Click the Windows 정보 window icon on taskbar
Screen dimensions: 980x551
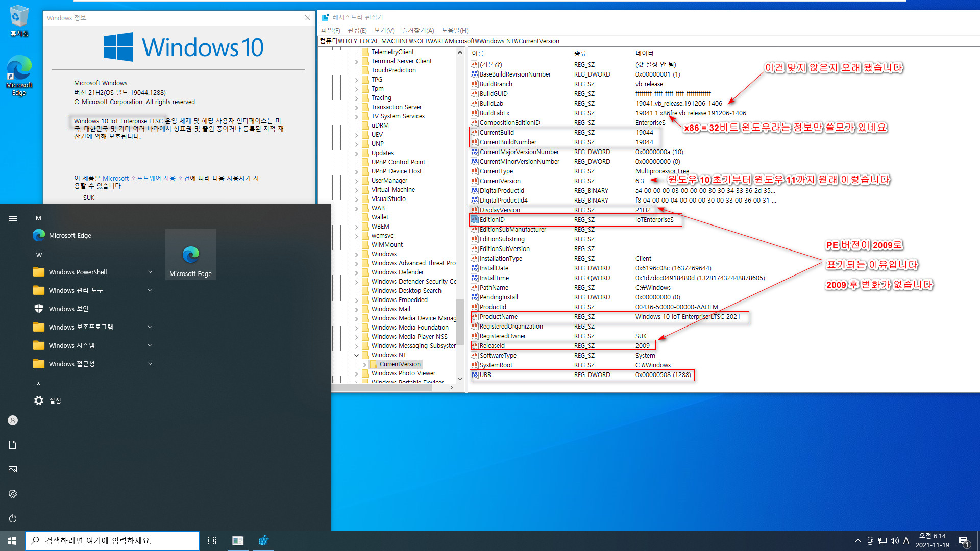tap(238, 540)
